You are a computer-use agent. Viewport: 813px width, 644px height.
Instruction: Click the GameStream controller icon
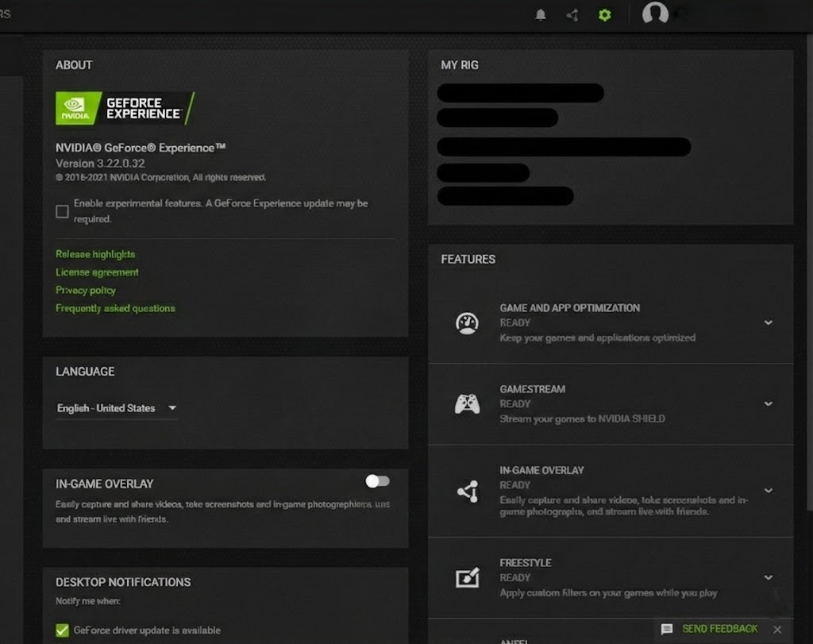467,404
